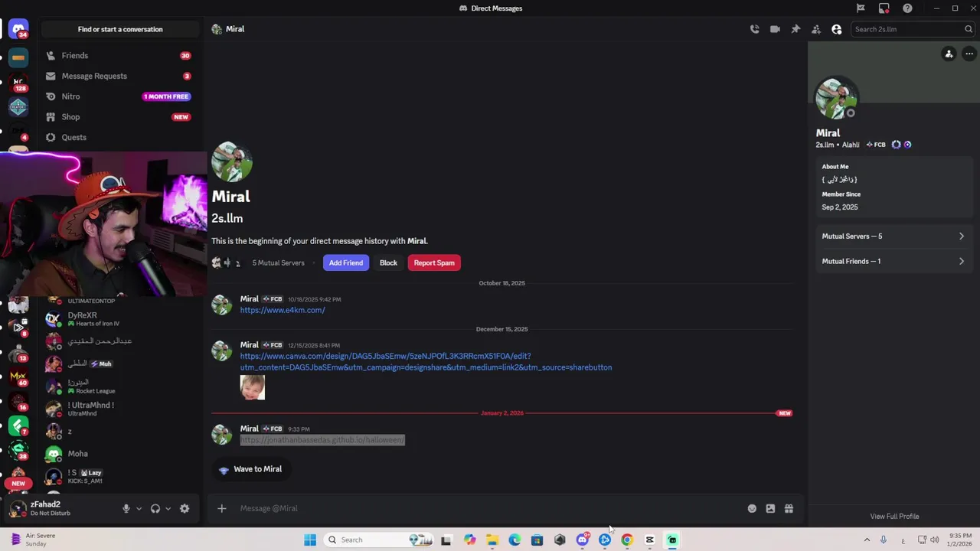Open DM with ! UltraMhnd !

pyautogui.click(x=119, y=409)
